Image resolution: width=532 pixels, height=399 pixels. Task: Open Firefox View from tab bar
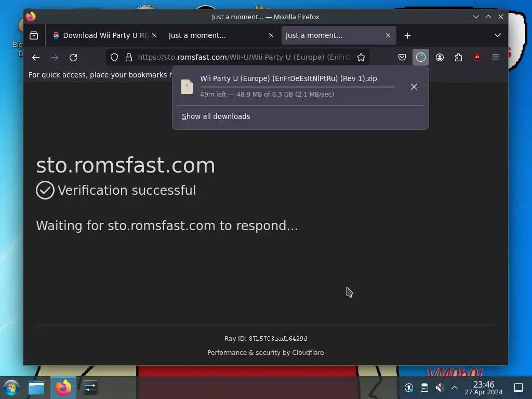(34, 35)
